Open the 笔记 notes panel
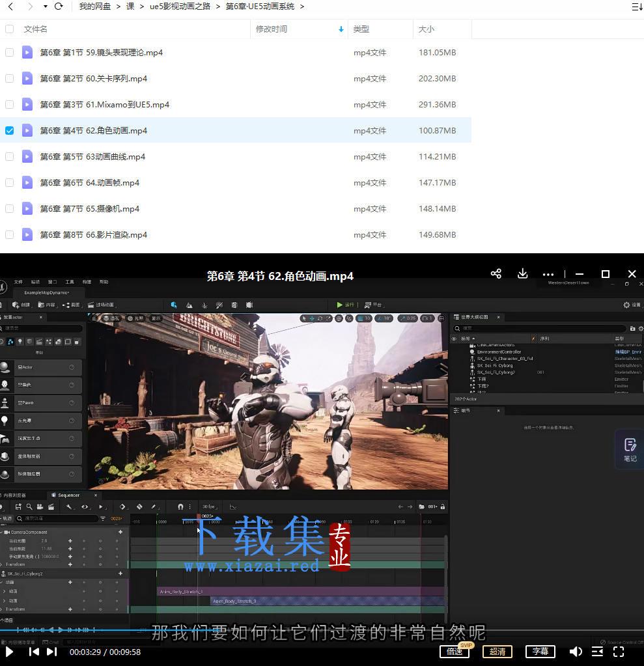 click(630, 450)
